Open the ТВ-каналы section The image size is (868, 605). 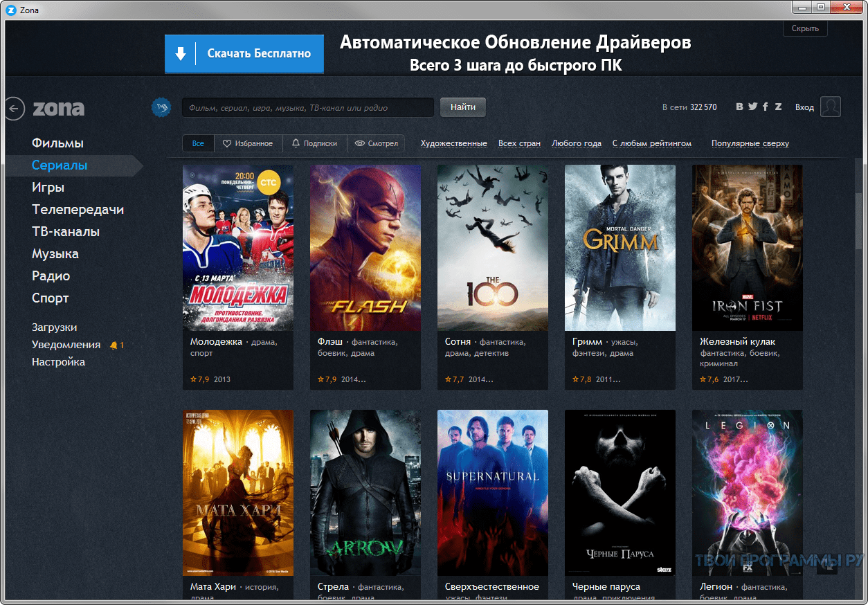[66, 232]
